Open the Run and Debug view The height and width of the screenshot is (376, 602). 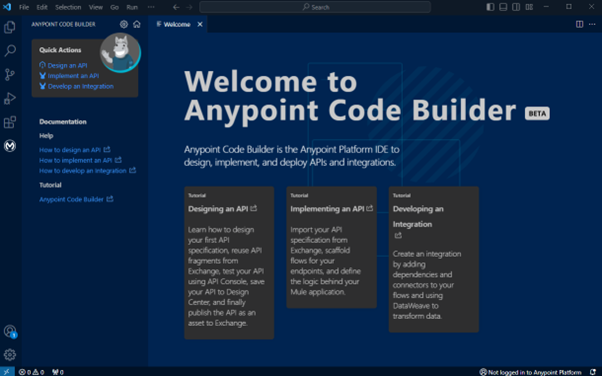pyautogui.click(x=10, y=98)
